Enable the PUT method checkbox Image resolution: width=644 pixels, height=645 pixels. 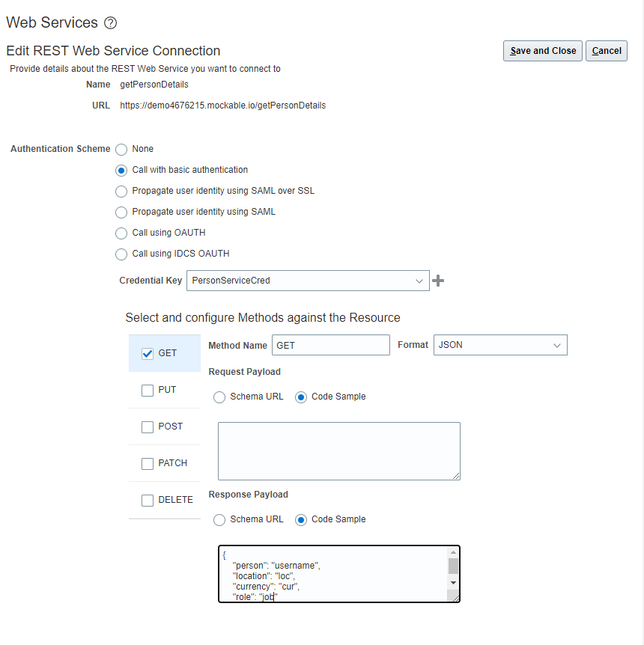coord(148,391)
